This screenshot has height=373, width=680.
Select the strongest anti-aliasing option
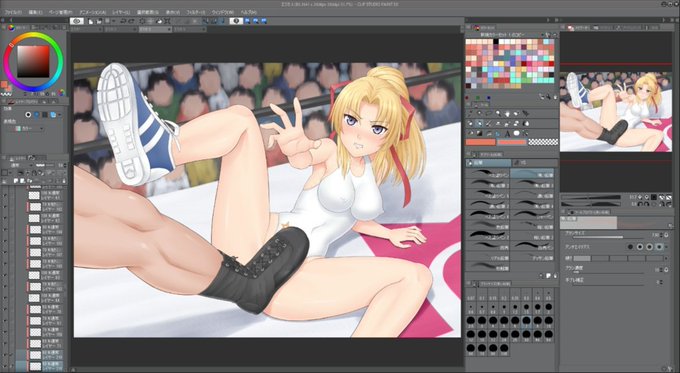coord(659,247)
